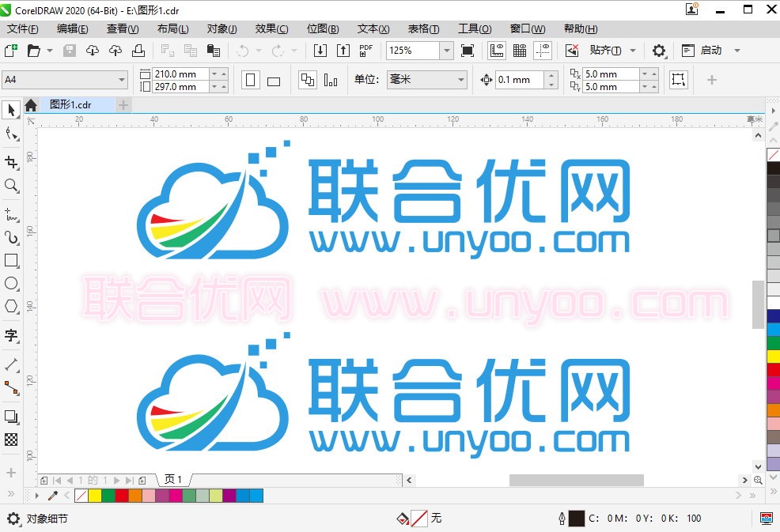Expand the undo history dropdown arrow
The height and width of the screenshot is (532, 780).
click(259, 51)
